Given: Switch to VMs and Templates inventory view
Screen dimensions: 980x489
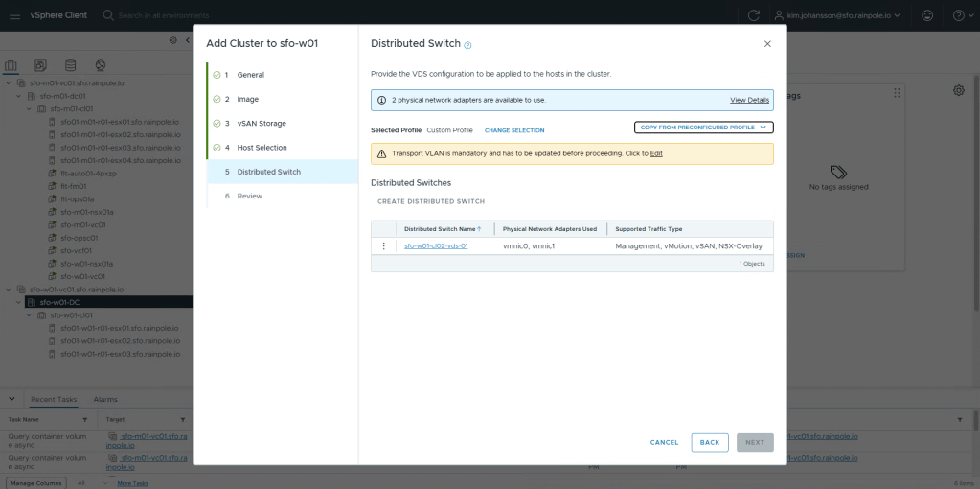Looking at the screenshot, I should pos(40,65).
